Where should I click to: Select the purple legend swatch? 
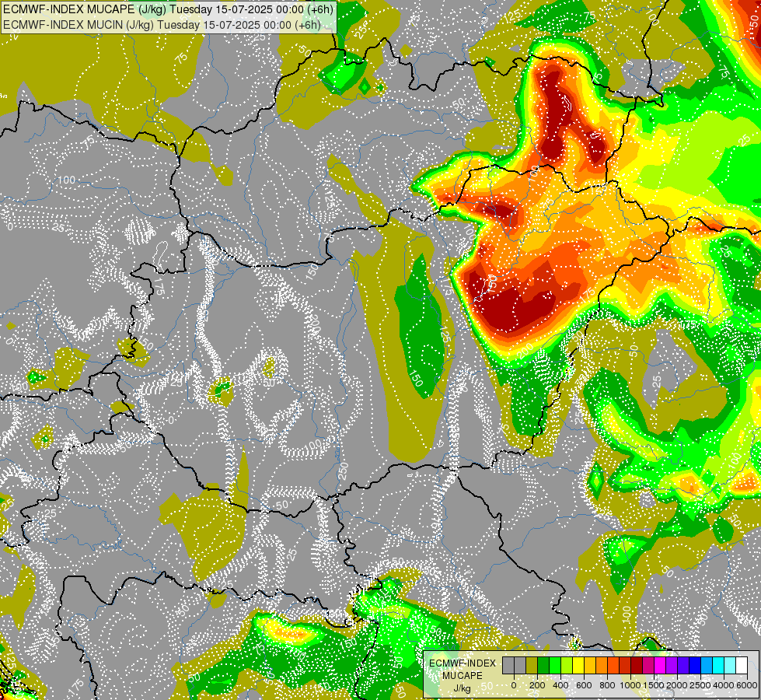click(672, 666)
